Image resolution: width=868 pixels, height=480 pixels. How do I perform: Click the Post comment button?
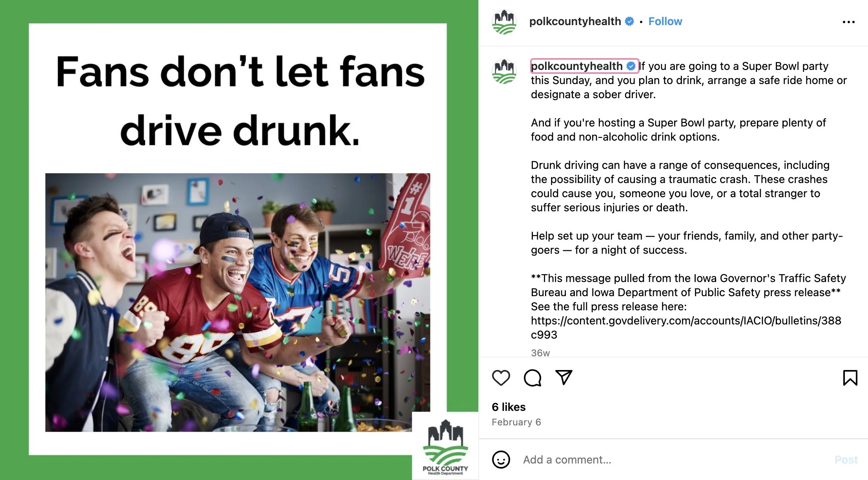pyautogui.click(x=846, y=460)
